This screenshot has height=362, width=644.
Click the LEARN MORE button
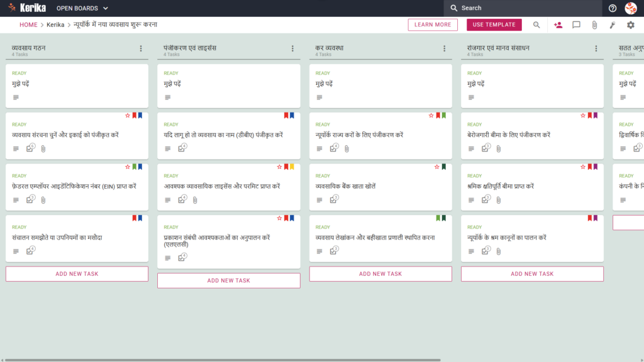(x=433, y=25)
